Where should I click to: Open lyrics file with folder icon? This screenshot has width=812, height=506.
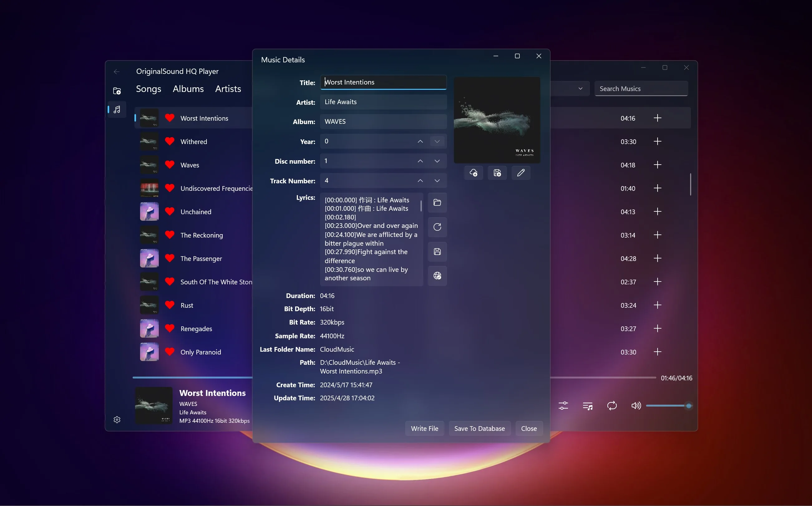click(x=437, y=202)
